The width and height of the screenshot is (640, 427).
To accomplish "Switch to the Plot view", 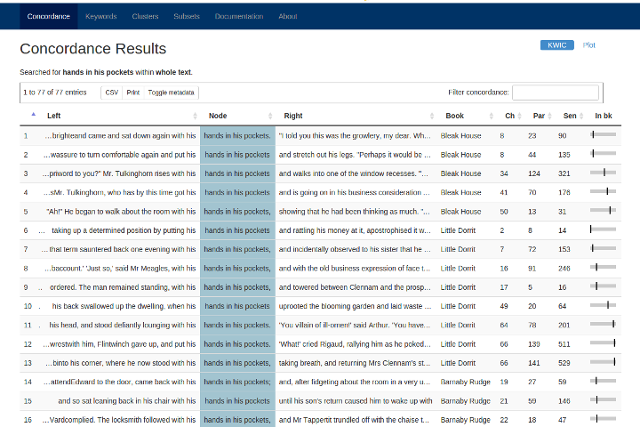I will (589, 45).
